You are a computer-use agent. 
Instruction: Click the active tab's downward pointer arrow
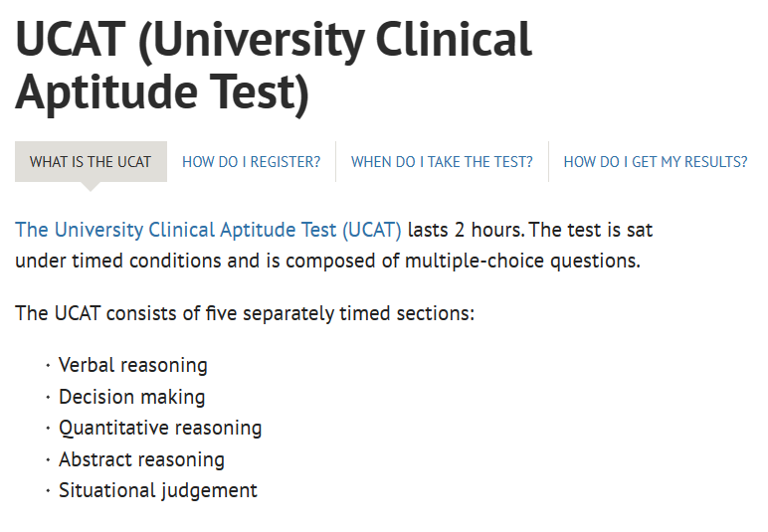pyautogui.click(x=91, y=187)
